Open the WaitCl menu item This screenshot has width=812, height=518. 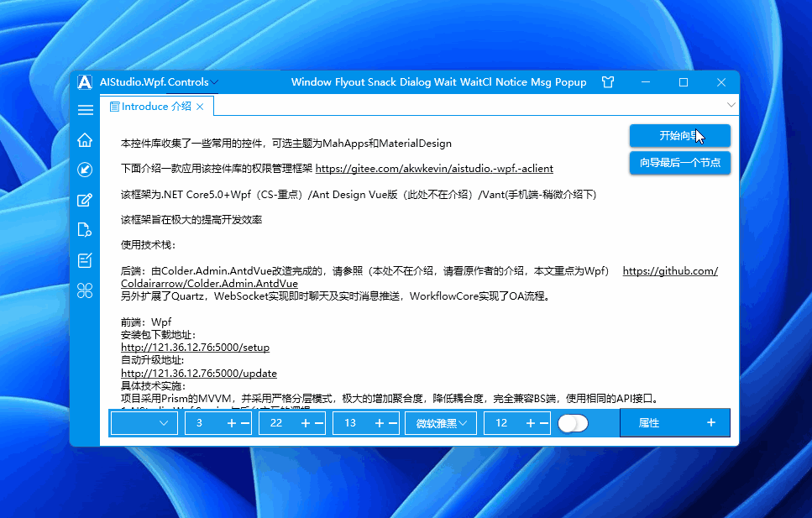click(476, 81)
